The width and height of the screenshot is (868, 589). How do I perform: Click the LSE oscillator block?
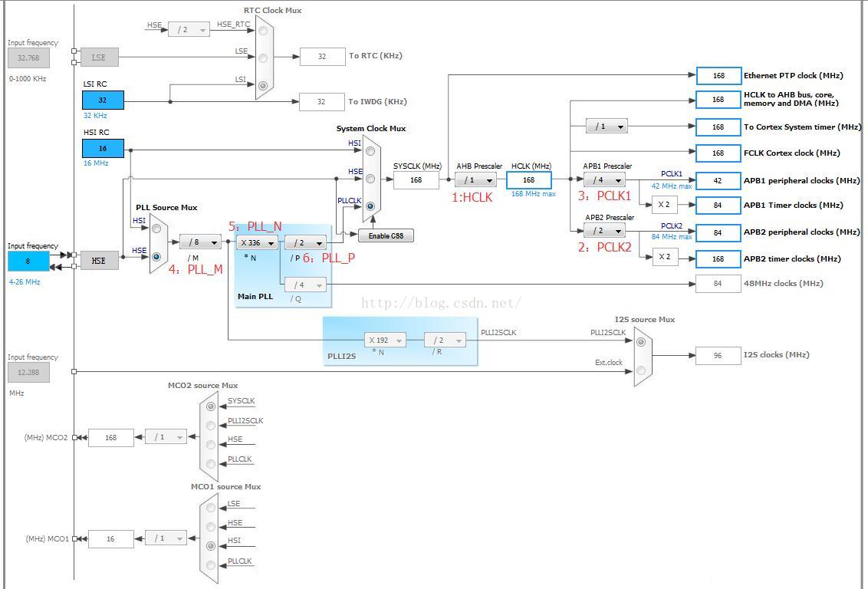pyautogui.click(x=100, y=58)
